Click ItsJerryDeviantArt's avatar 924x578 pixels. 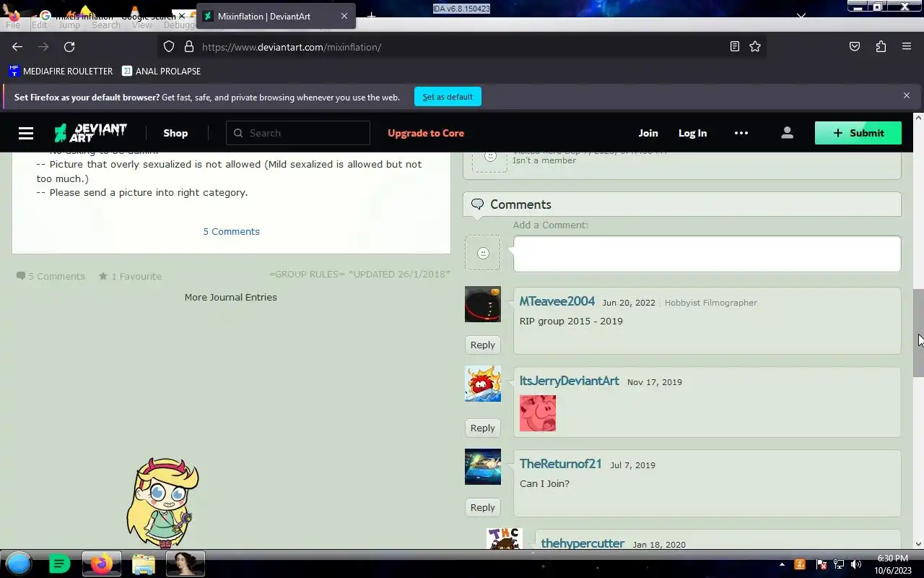tap(483, 384)
